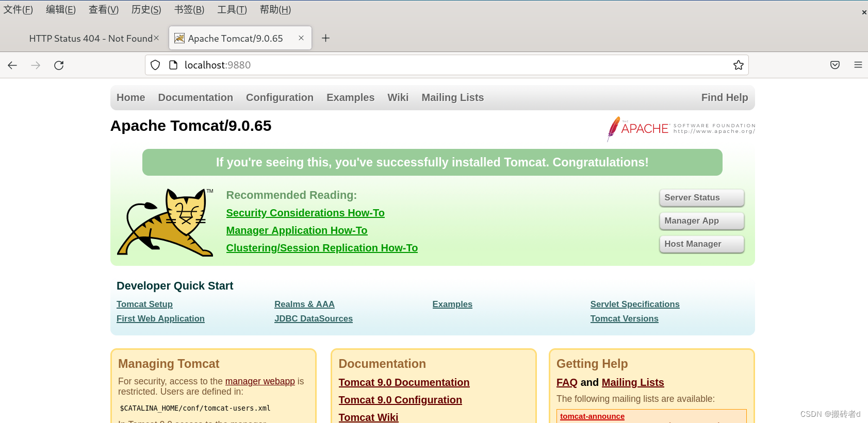This screenshot has width=868, height=423.
Task: Open the 文件(F) menu
Action: click(x=18, y=10)
